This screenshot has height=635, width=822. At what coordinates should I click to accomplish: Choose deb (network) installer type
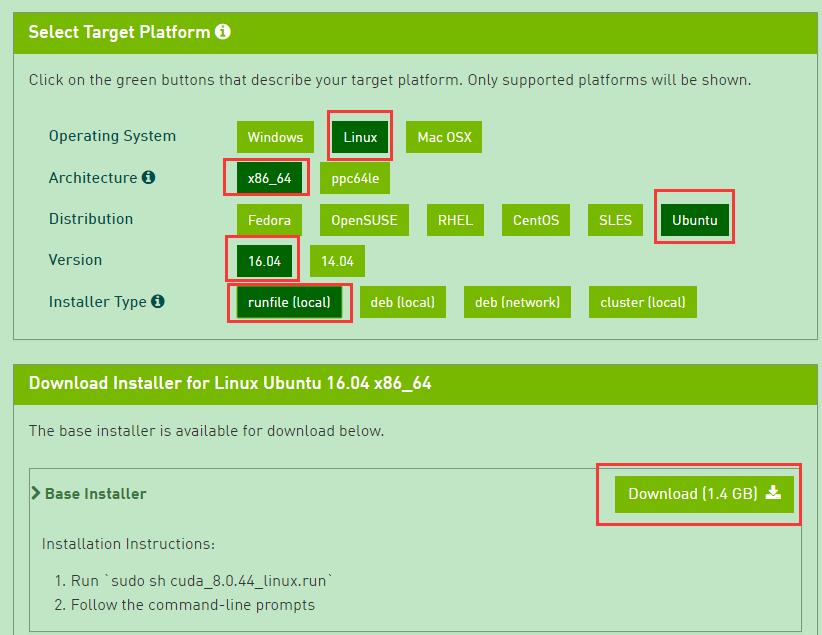[x=517, y=302]
